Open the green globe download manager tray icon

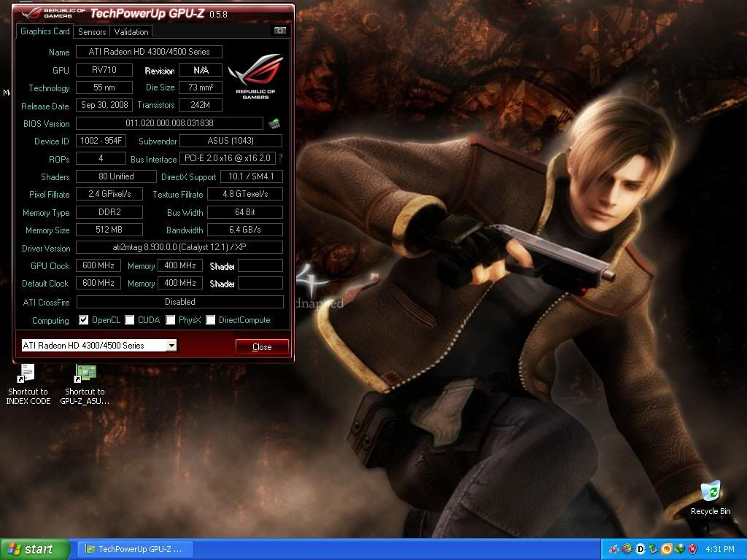pyautogui.click(x=679, y=549)
